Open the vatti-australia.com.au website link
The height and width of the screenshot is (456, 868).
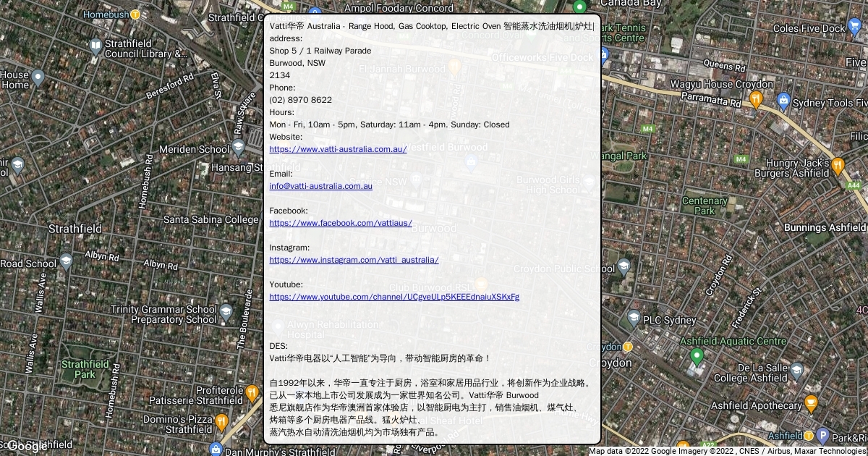(x=338, y=149)
